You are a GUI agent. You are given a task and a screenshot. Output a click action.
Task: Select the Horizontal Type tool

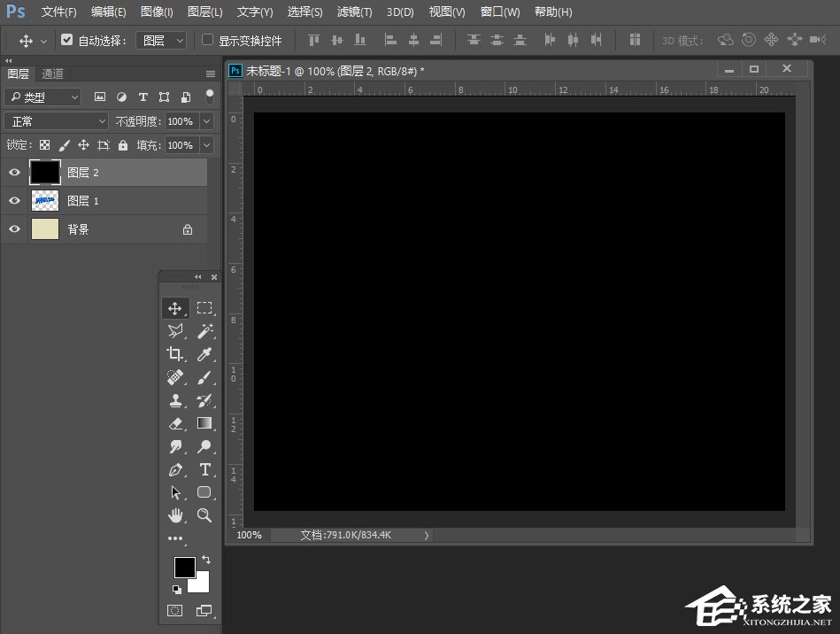(x=204, y=469)
